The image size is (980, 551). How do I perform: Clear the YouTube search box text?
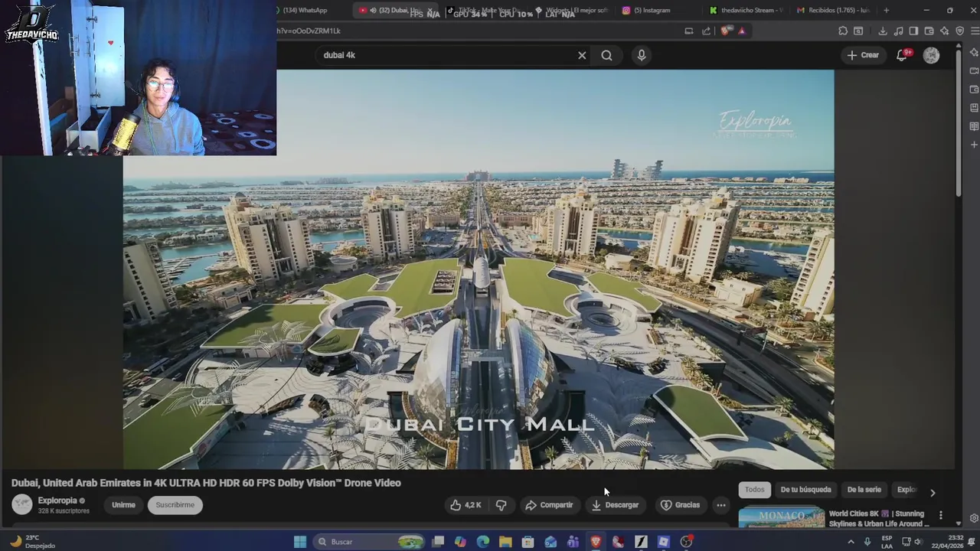582,55
